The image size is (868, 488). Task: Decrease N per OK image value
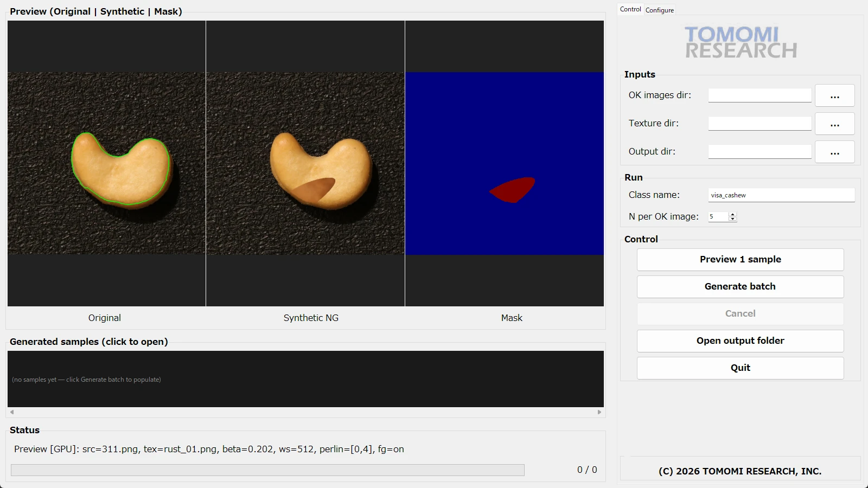click(x=733, y=219)
